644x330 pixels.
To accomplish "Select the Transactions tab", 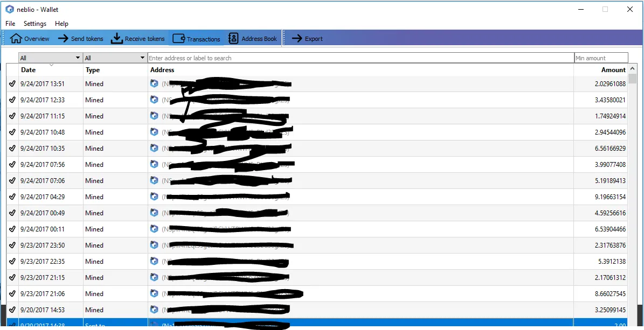I will 196,39.
